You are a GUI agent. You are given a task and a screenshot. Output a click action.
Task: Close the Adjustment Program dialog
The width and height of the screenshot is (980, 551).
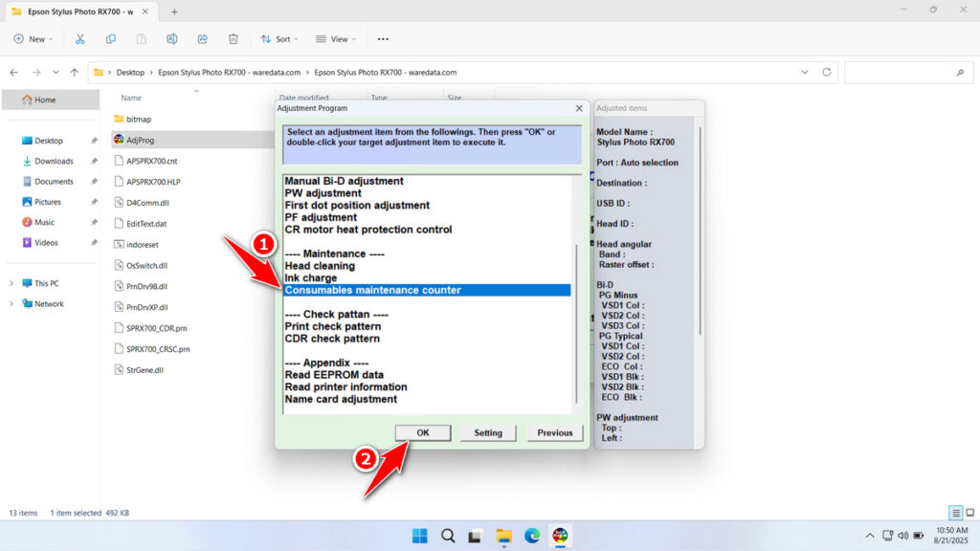click(579, 108)
